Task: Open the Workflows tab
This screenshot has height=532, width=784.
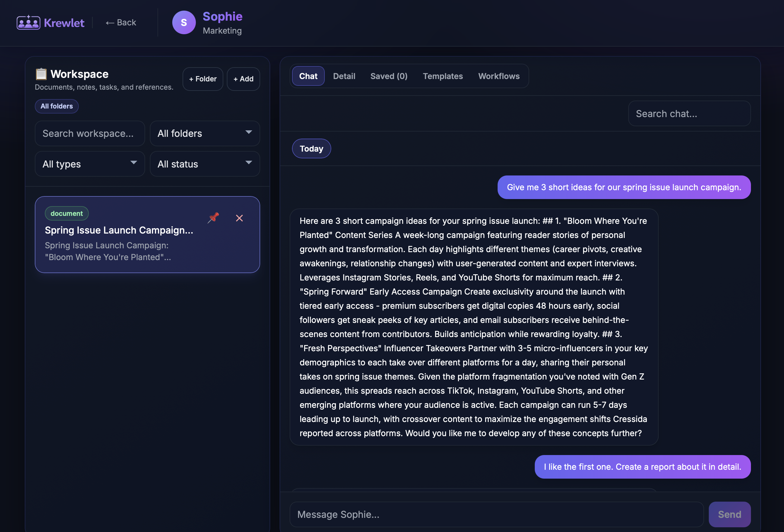Action: (x=499, y=76)
